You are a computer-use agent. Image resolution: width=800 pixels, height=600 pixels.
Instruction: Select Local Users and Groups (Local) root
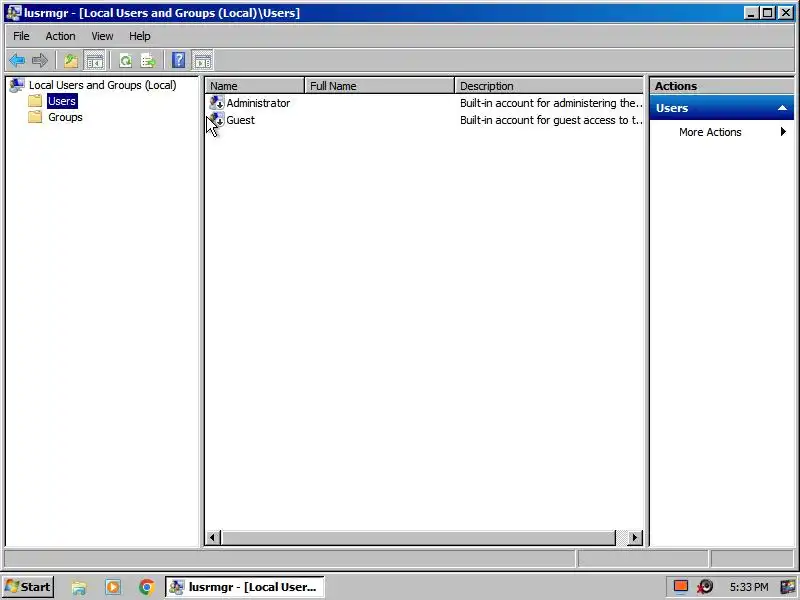pyautogui.click(x=103, y=85)
